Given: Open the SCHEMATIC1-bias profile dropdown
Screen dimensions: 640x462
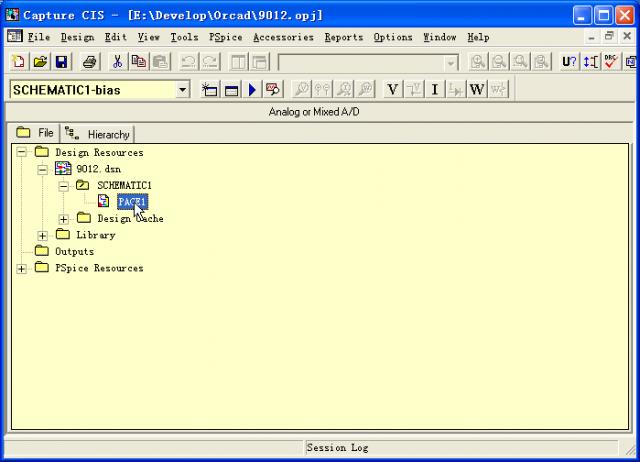Looking at the screenshot, I should coord(182,90).
